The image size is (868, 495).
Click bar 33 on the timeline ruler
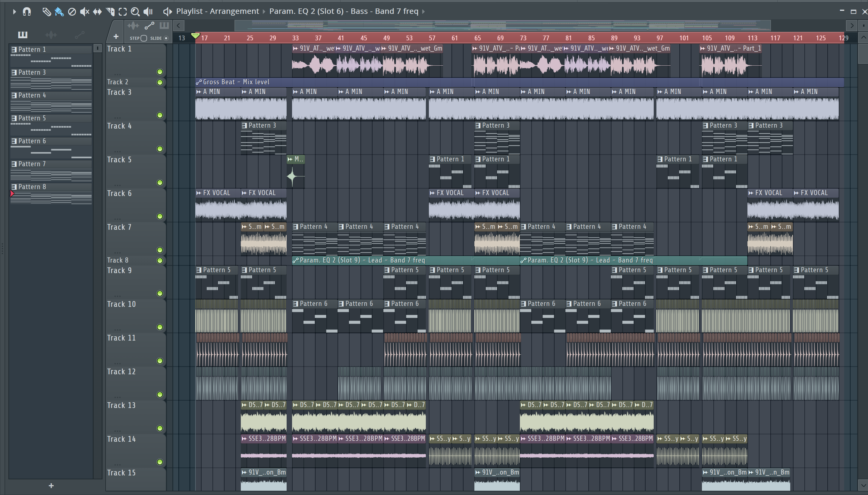[x=295, y=38]
